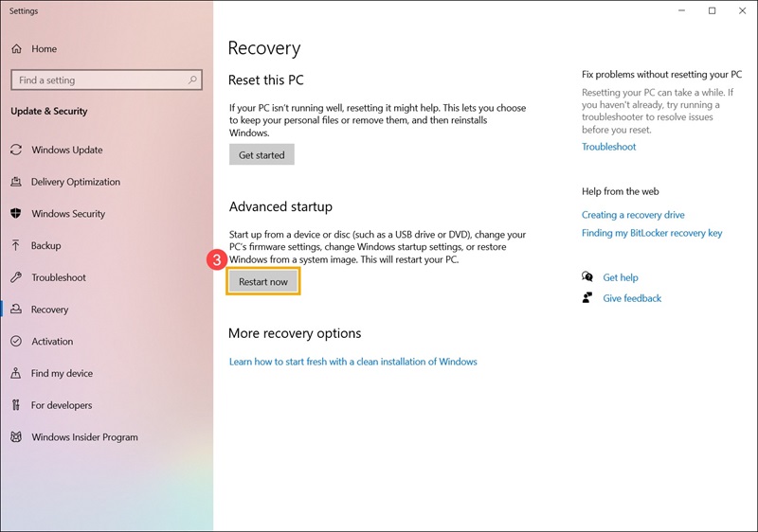Click the Find my device icon
The image size is (758, 532).
coord(16,373)
